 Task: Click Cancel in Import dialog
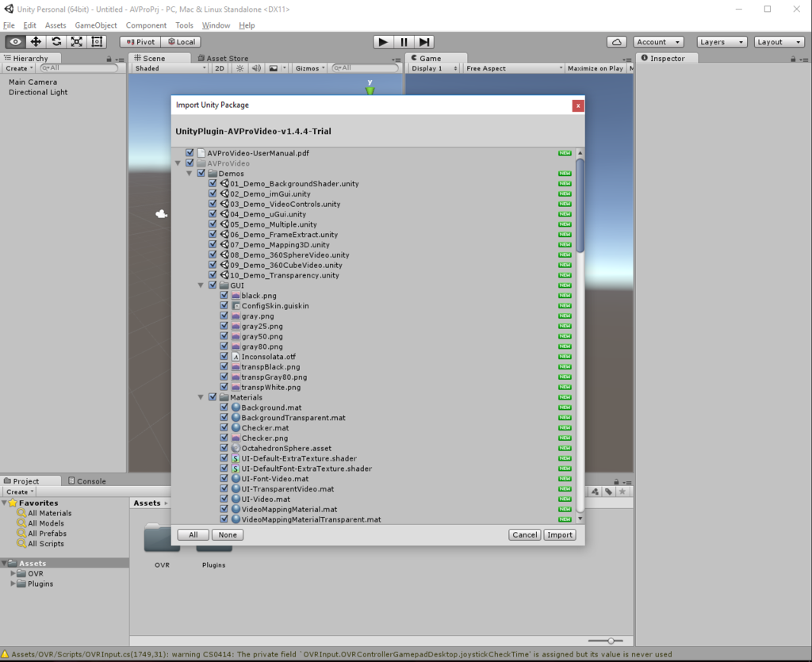pyautogui.click(x=525, y=534)
